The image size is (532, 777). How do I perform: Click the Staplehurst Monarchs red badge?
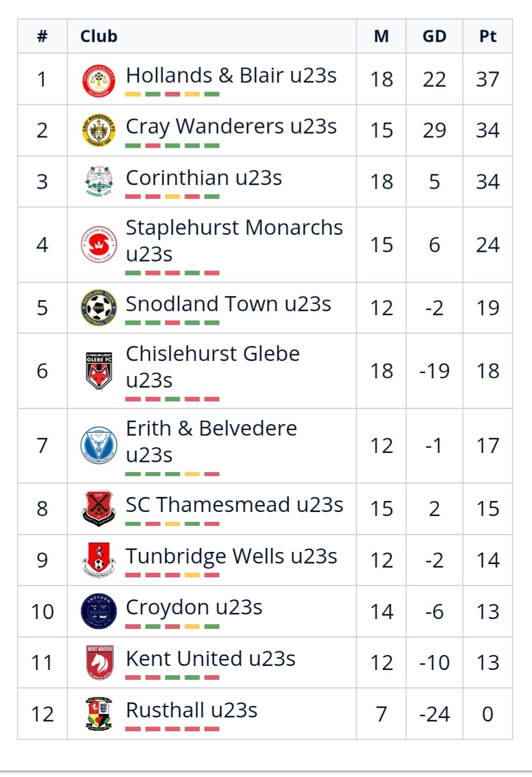click(x=99, y=245)
